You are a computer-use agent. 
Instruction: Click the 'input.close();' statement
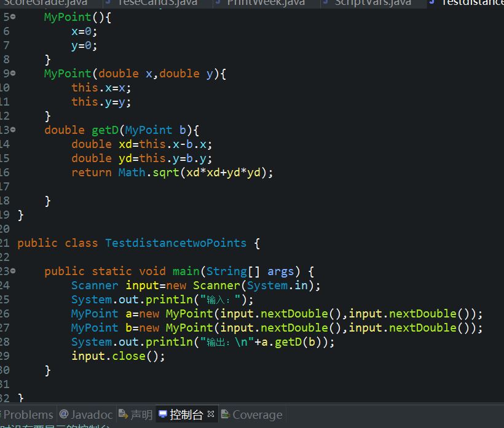point(118,356)
